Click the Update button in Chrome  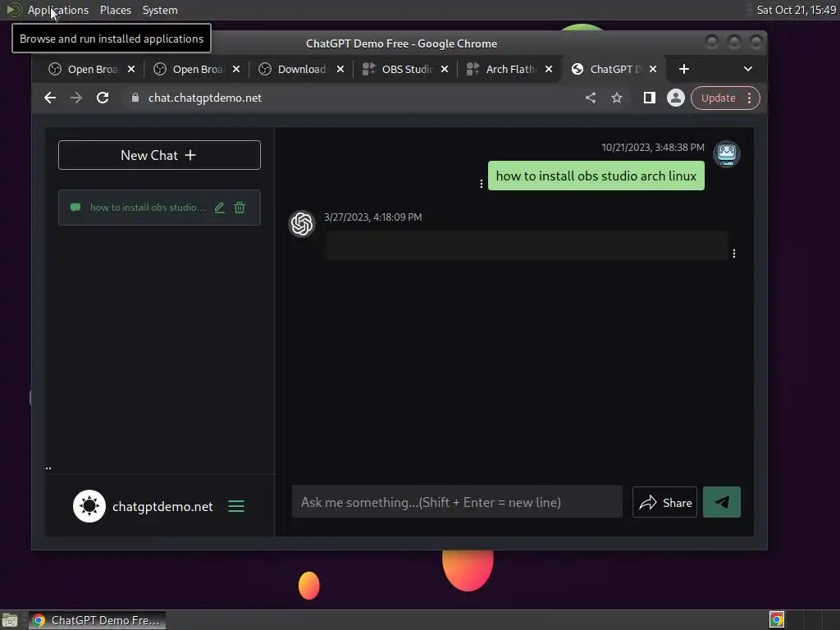(725, 98)
